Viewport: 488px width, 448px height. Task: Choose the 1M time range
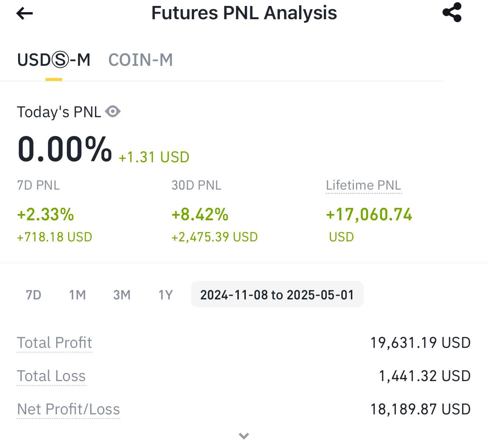78,295
